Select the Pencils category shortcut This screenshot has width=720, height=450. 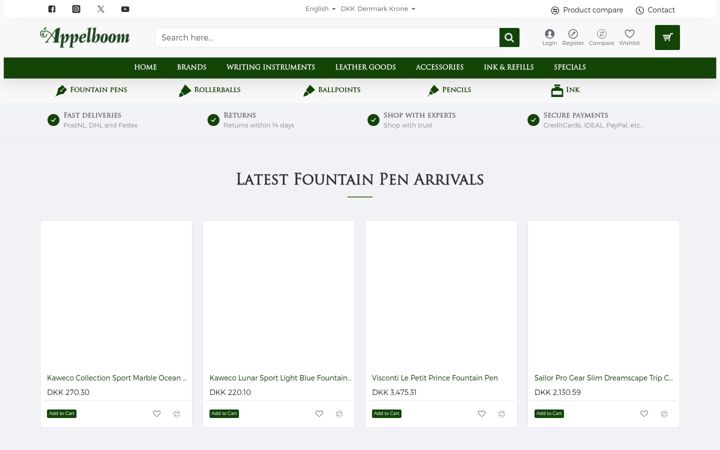pyautogui.click(x=449, y=90)
